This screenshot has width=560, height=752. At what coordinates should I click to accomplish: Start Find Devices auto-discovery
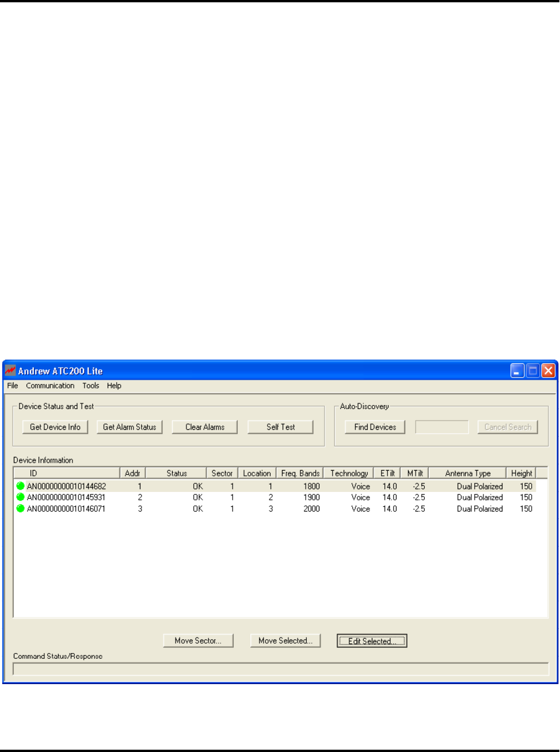tap(375, 427)
